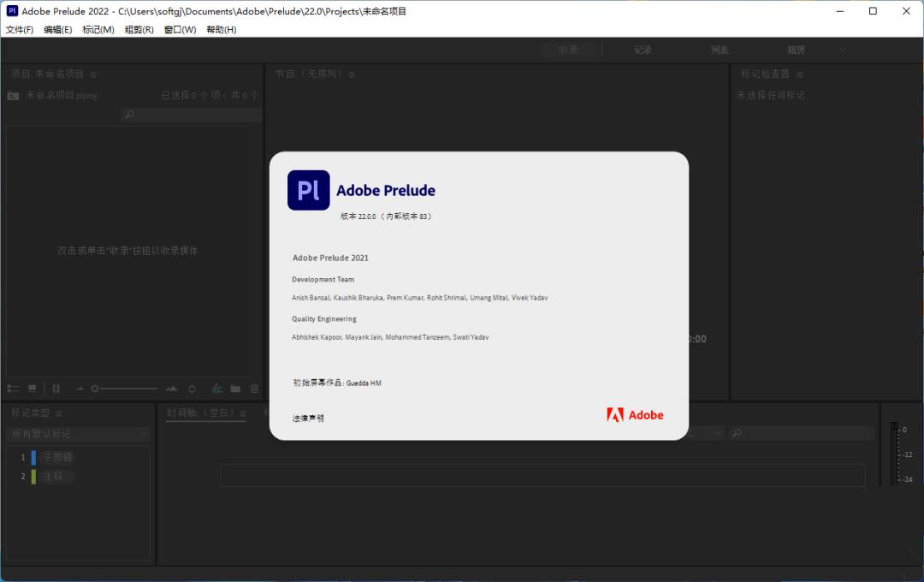Click the diamond icon in project toolbar
Screen dimensions: 924x582
[x=192, y=389]
